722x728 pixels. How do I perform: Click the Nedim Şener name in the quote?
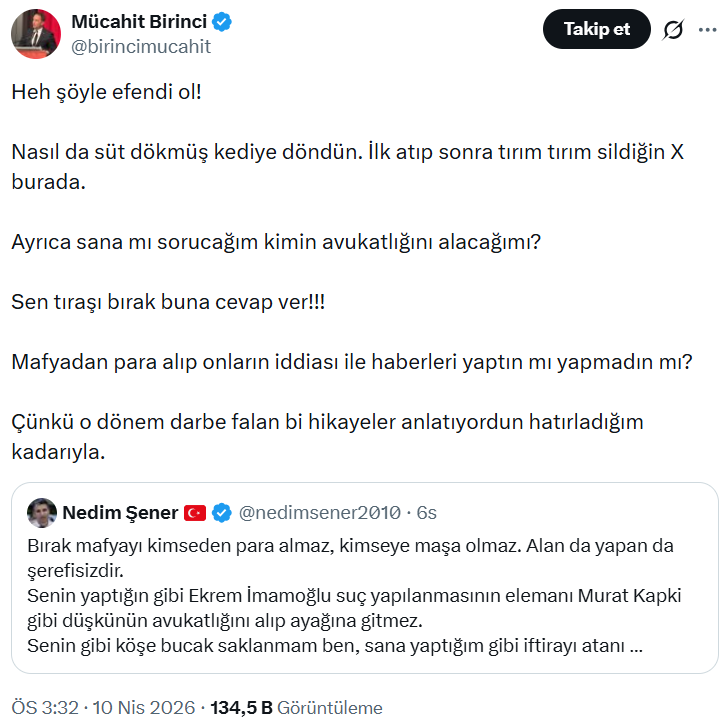[120, 513]
